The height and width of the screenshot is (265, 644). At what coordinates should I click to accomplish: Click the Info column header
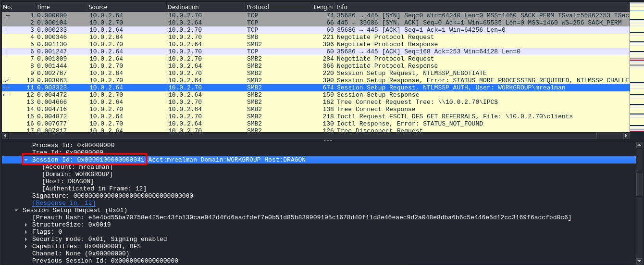(481, 7)
